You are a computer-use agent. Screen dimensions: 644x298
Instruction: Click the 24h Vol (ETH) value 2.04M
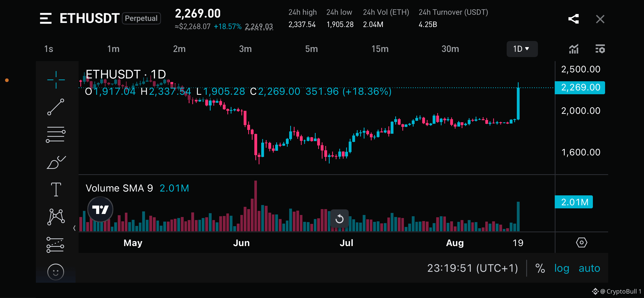[373, 24]
